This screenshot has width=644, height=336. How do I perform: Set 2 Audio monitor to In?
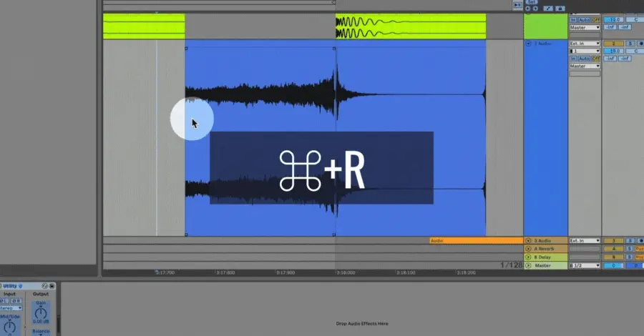pos(573,59)
